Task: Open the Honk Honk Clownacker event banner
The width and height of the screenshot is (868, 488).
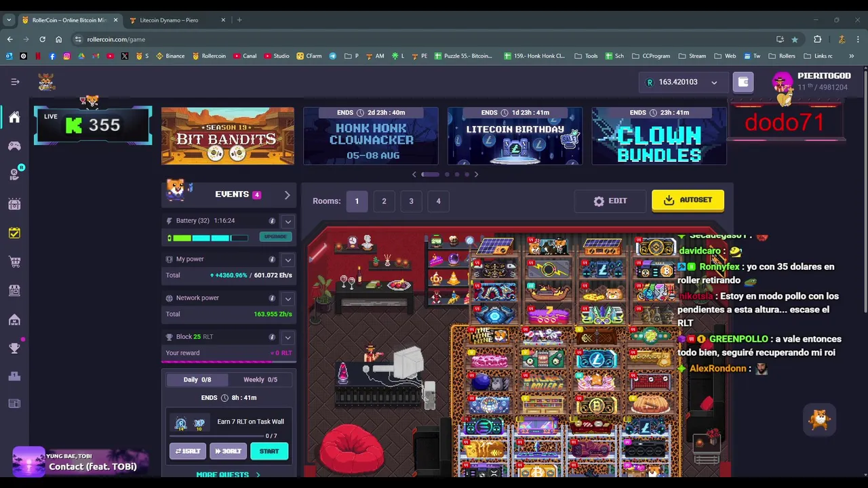Action: coord(371,136)
